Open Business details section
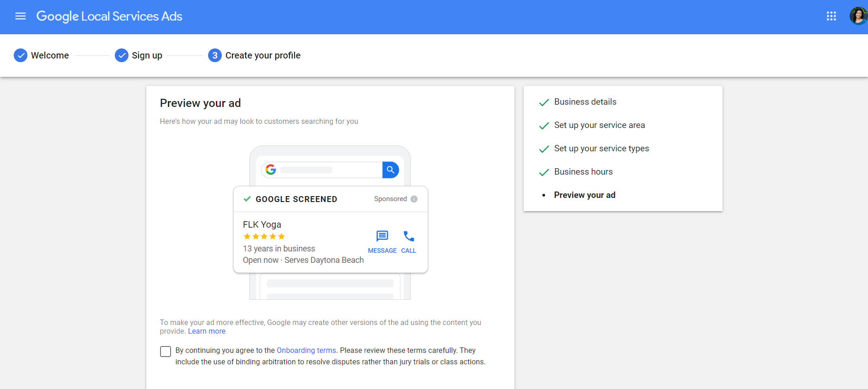The width and height of the screenshot is (868, 389). tap(585, 102)
